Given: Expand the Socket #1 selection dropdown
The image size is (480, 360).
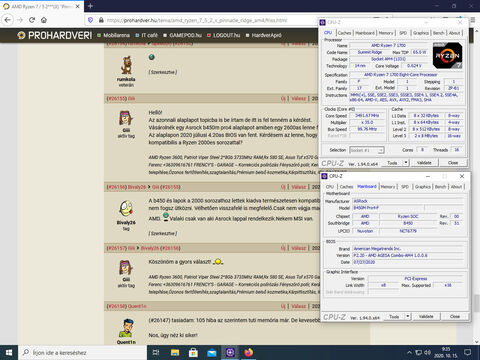Looking at the screenshot, I should (x=367, y=150).
